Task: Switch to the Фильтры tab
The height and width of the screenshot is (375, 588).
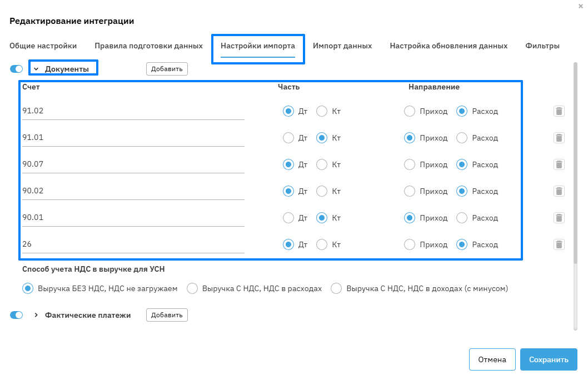Action: (542, 46)
